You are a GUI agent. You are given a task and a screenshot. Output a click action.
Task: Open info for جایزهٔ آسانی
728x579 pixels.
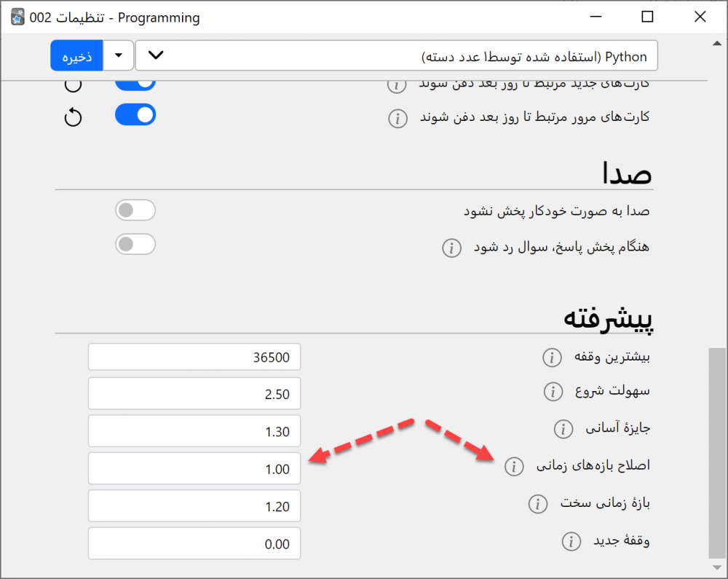point(563,430)
